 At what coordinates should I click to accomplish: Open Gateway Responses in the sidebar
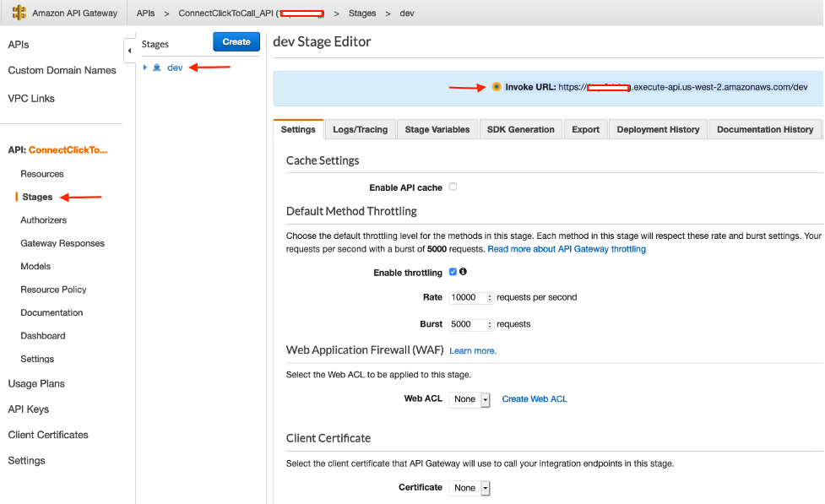tap(62, 243)
